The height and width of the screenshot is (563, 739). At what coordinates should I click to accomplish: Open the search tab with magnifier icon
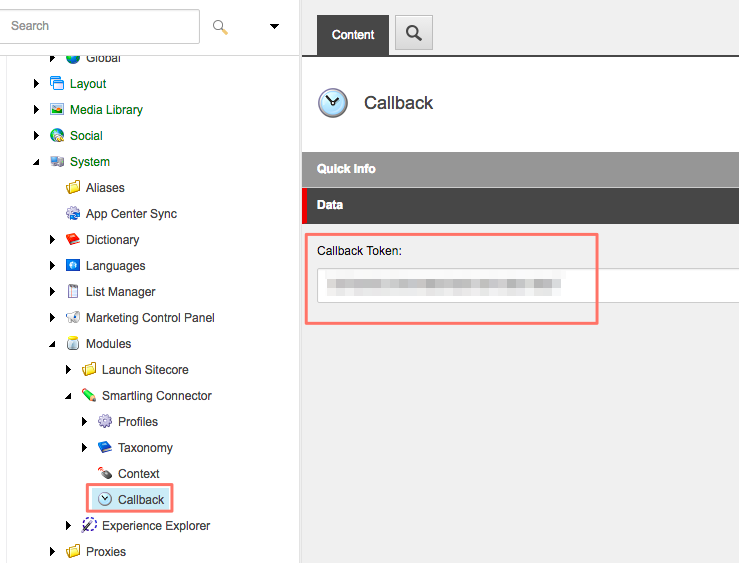[x=413, y=35]
